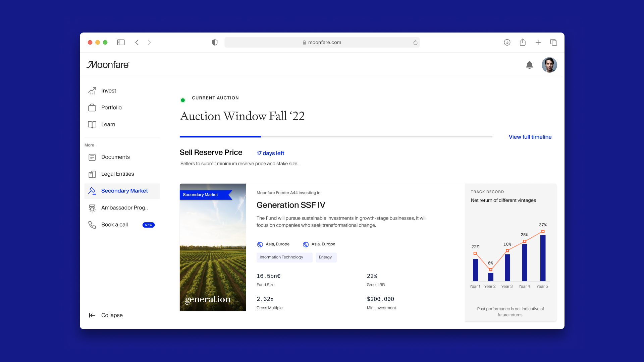Click the auction timeline progress bar
Image resolution: width=644 pixels, height=362 pixels.
tap(336, 137)
